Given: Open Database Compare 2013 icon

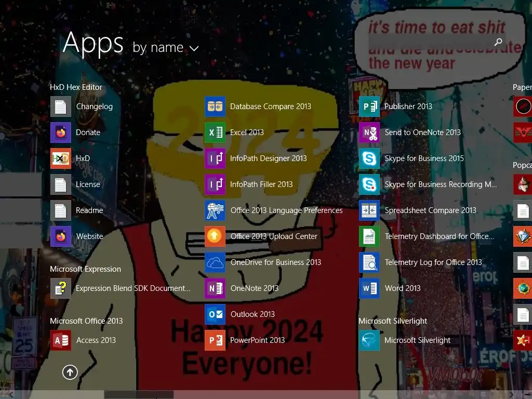Looking at the screenshot, I should [x=215, y=107].
